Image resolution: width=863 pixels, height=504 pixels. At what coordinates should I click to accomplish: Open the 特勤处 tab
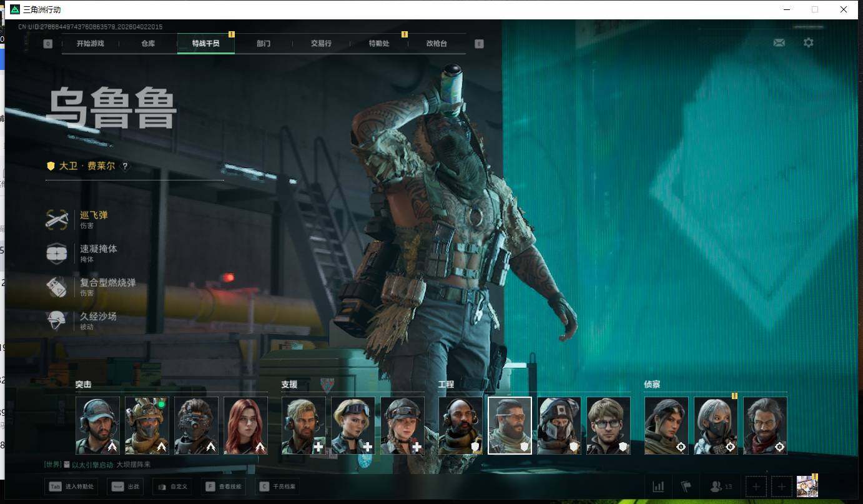click(379, 44)
